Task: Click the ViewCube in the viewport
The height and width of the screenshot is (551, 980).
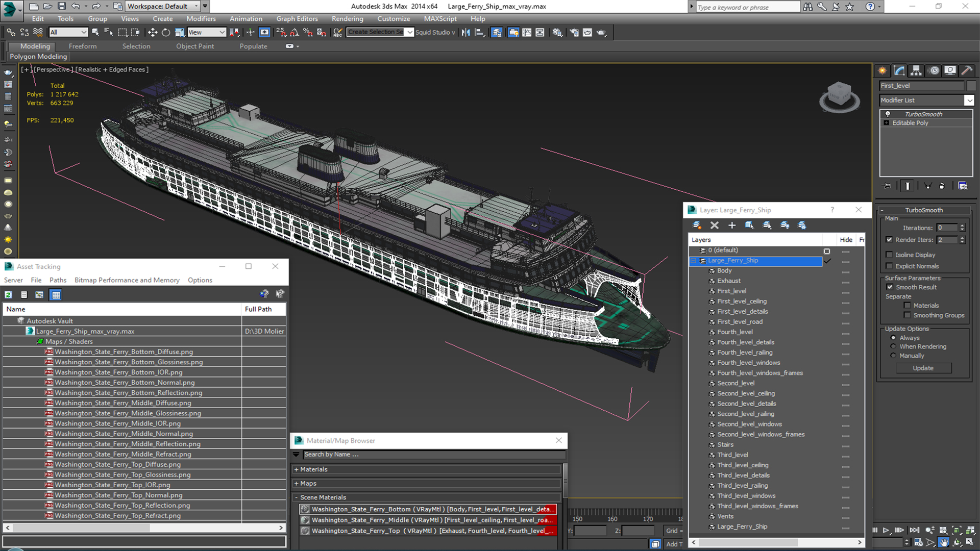Action: click(839, 96)
